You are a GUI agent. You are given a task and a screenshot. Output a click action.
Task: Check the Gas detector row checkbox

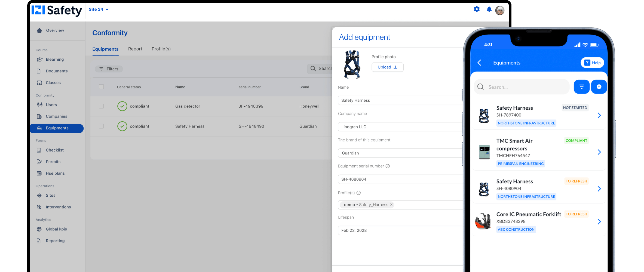click(102, 106)
